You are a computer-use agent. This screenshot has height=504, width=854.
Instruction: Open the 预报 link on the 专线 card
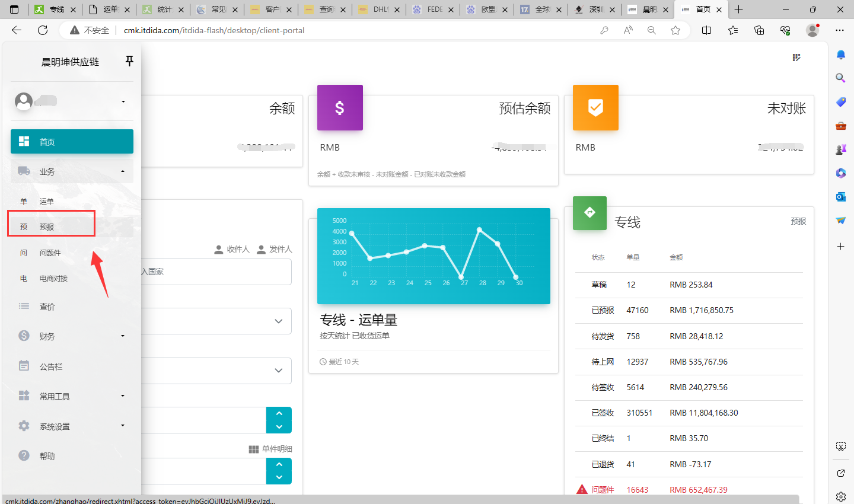798,220
